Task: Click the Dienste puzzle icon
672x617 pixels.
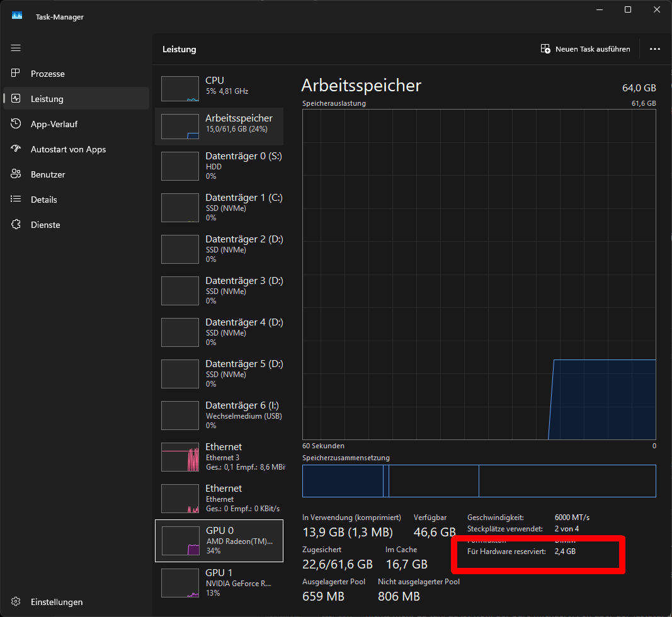Action: tap(16, 225)
